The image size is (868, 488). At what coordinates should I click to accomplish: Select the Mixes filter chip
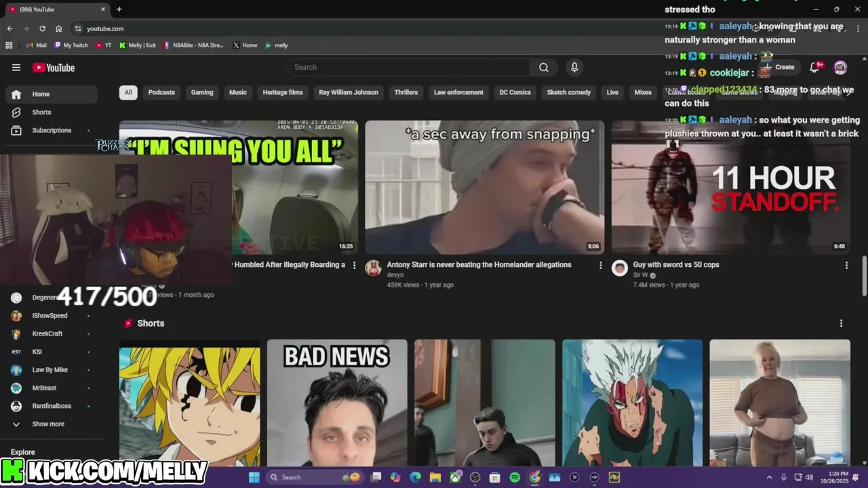click(x=643, y=92)
